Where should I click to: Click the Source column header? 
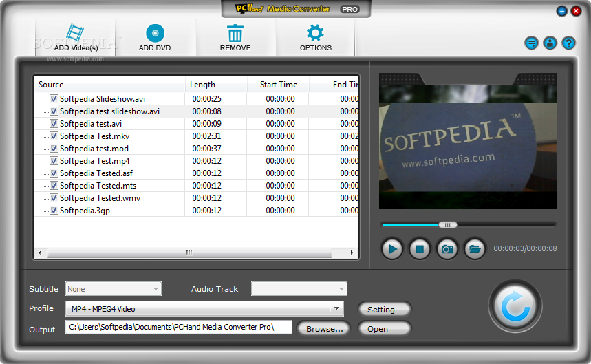pyautogui.click(x=109, y=85)
